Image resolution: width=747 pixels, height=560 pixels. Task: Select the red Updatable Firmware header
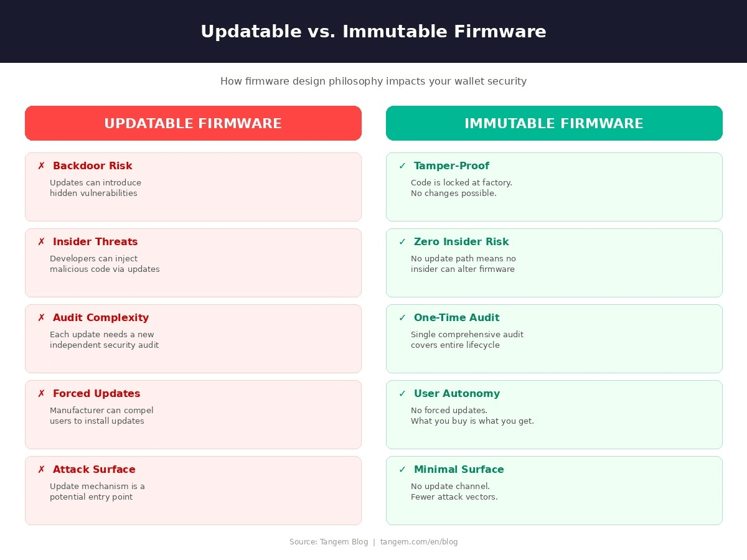pyautogui.click(x=193, y=123)
